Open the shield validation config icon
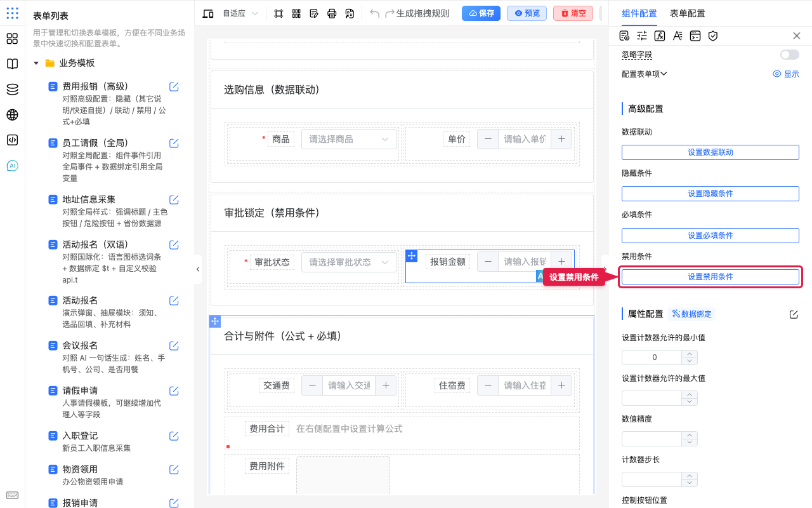 (x=713, y=36)
